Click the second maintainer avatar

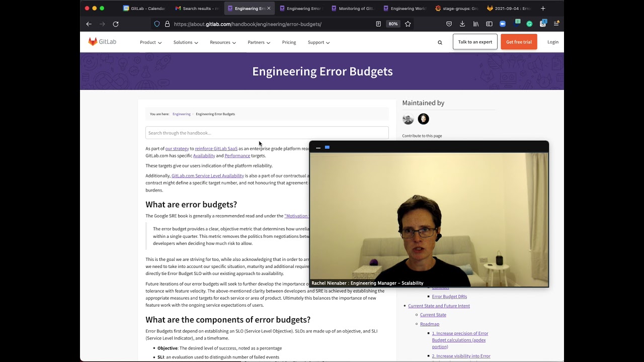point(424,119)
